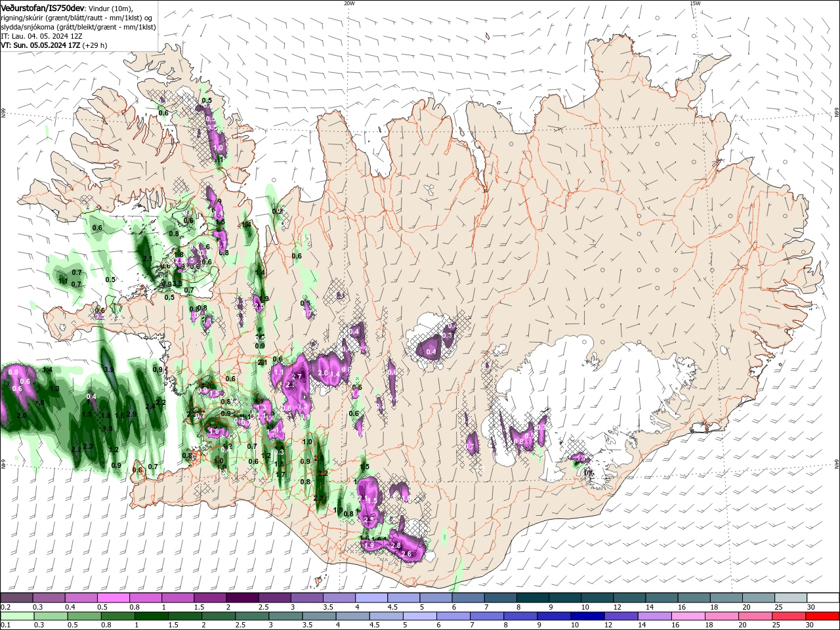840x630 pixels.
Task: Click the white 30 mm snow legend swatch
Action: pos(823,598)
